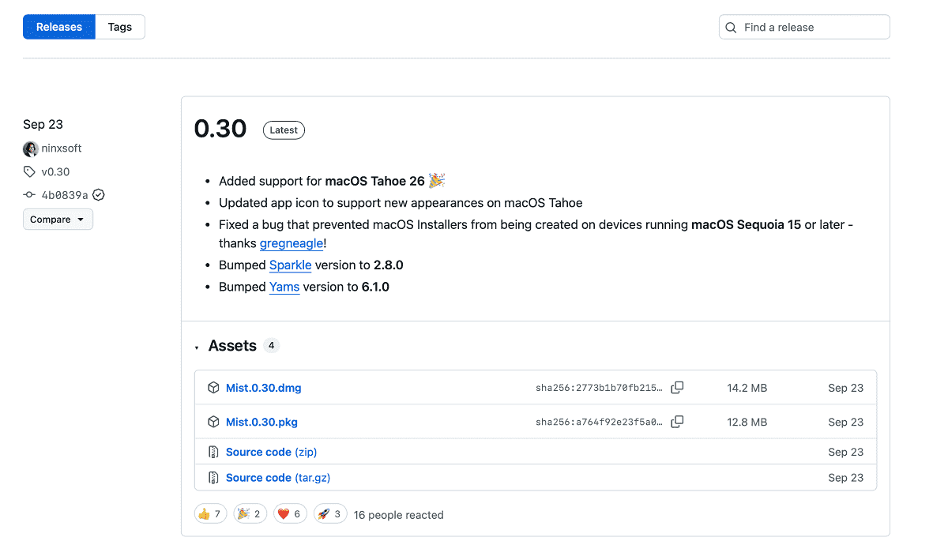Show the verified signature badge details
Viewport: 948px width, 560px height.
tap(99, 195)
